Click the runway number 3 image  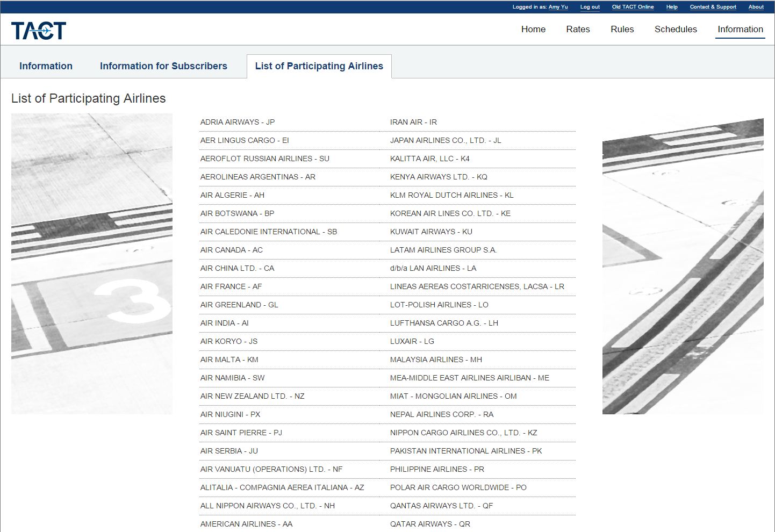click(x=92, y=263)
